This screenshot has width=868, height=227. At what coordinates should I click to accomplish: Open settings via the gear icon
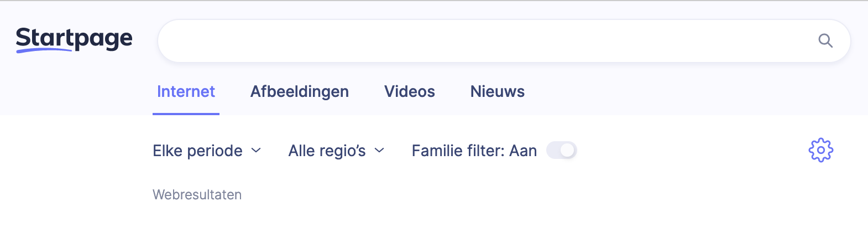(821, 150)
